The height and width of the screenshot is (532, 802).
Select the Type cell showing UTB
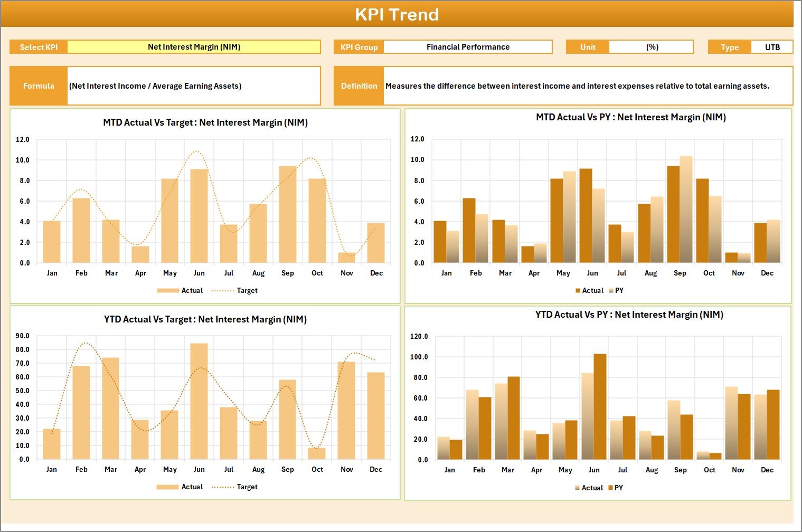point(772,47)
